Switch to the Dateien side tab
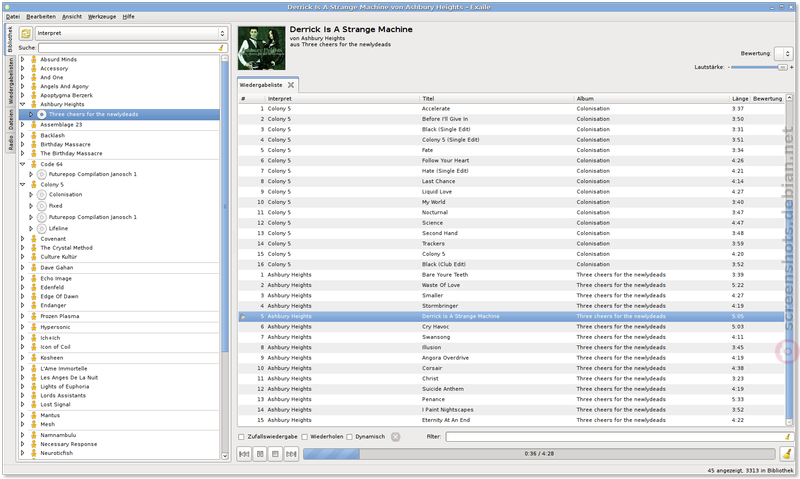 point(10,119)
